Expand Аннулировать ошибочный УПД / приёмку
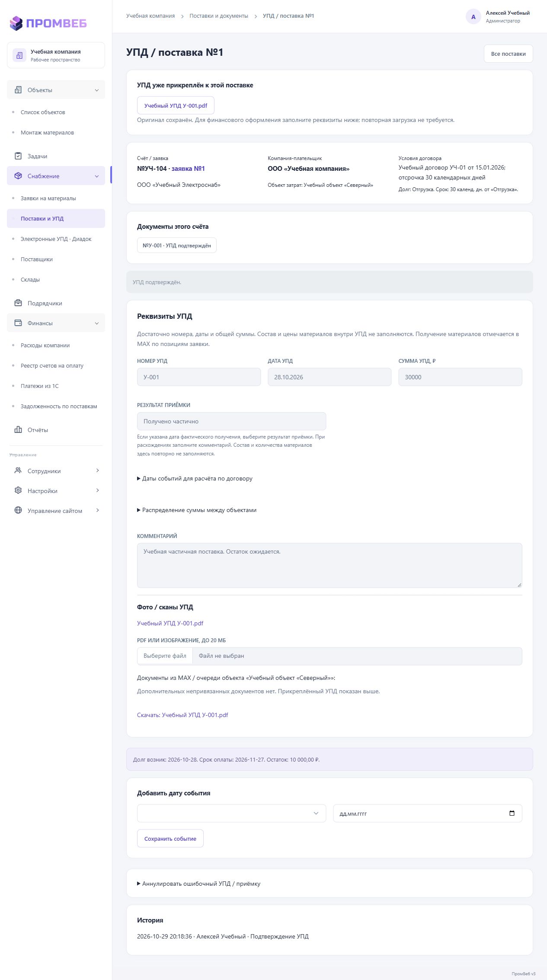The height and width of the screenshot is (980, 547). (x=199, y=884)
